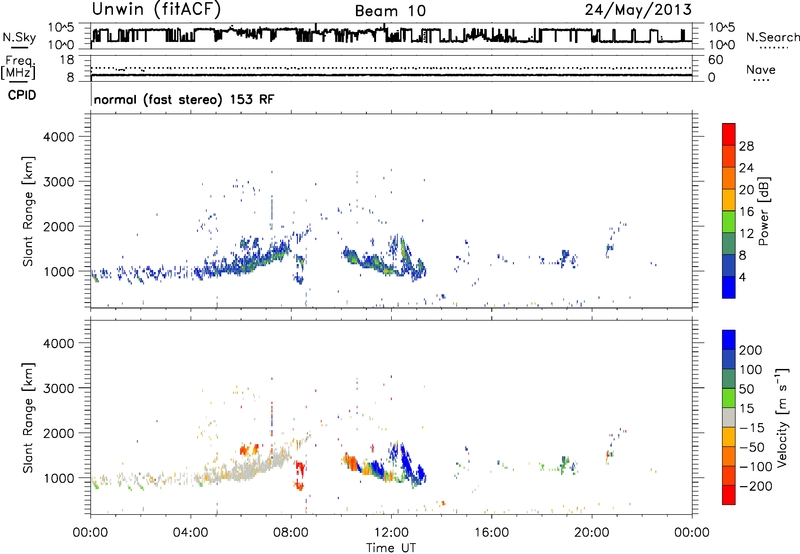Image resolution: width=800 pixels, height=554 pixels.
Task: Click the '04:00' time tick label
Action: pyautogui.click(x=191, y=533)
